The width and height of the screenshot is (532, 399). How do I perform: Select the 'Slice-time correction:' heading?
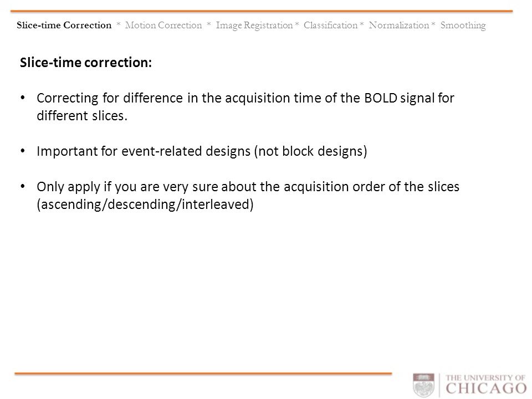86,63
